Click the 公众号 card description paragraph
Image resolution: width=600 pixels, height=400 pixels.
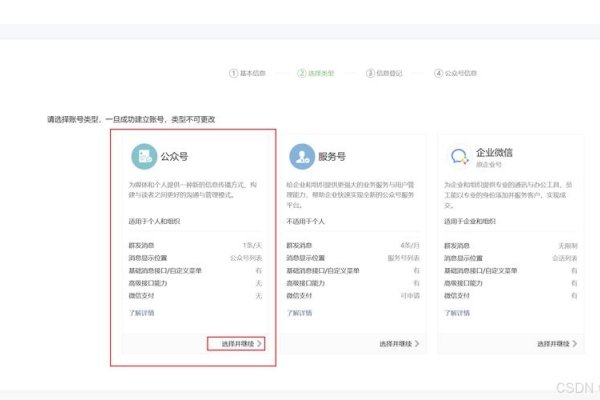pos(192,189)
